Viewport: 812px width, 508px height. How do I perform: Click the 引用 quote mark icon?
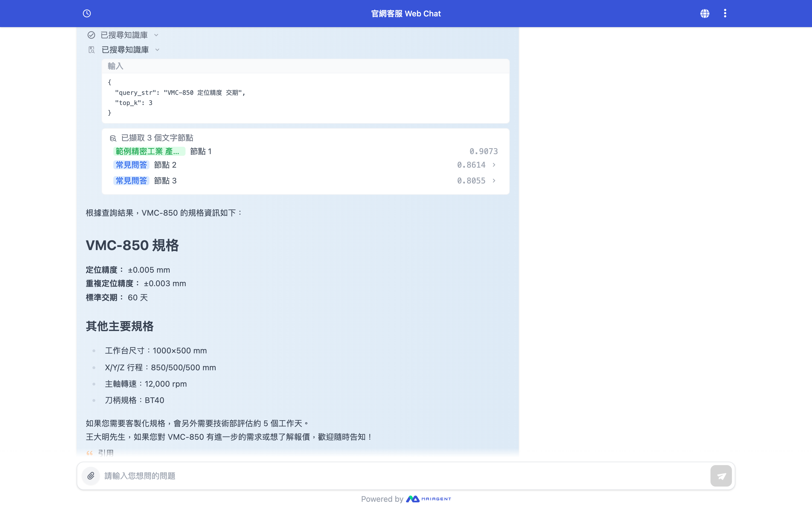(x=90, y=453)
